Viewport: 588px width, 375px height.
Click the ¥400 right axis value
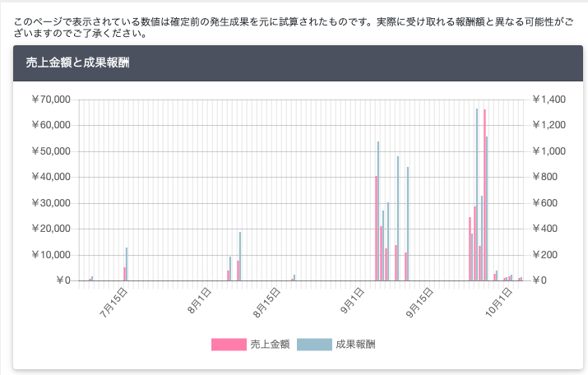[x=545, y=229]
